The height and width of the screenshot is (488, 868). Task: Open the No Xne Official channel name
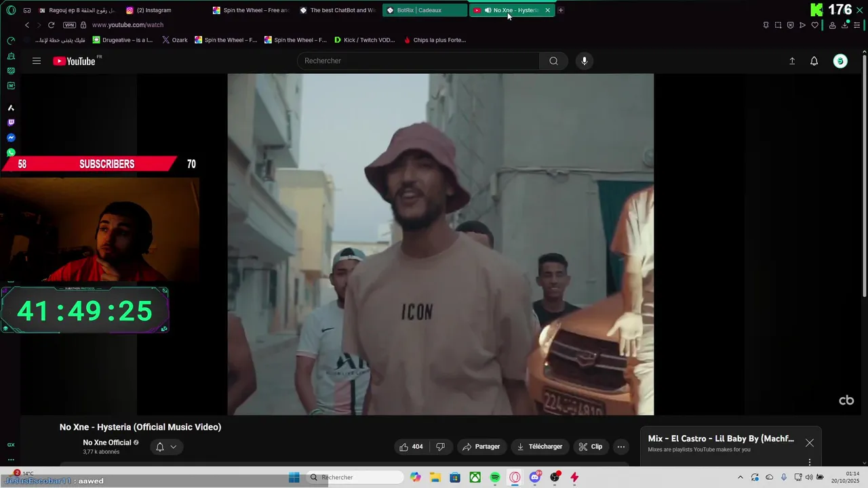pyautogui.click(x=107, y=443)
